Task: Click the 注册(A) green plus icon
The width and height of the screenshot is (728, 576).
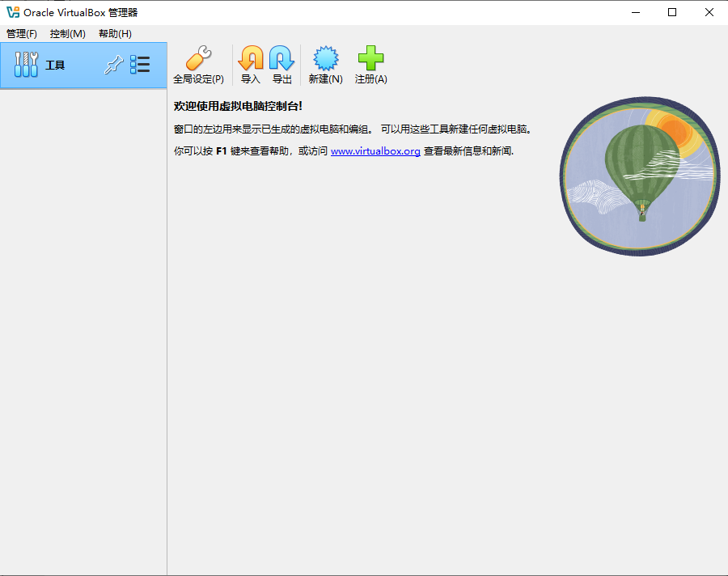Action: coord(370,58)
